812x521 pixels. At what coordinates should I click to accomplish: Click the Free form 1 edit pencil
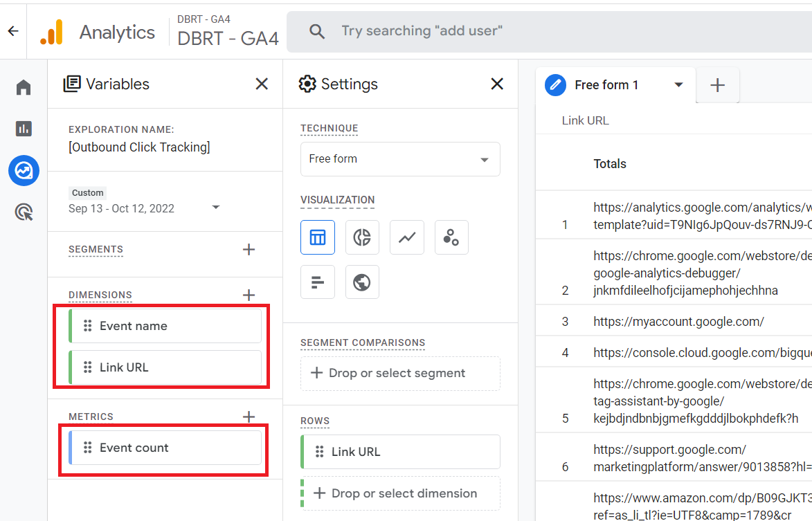556,85
